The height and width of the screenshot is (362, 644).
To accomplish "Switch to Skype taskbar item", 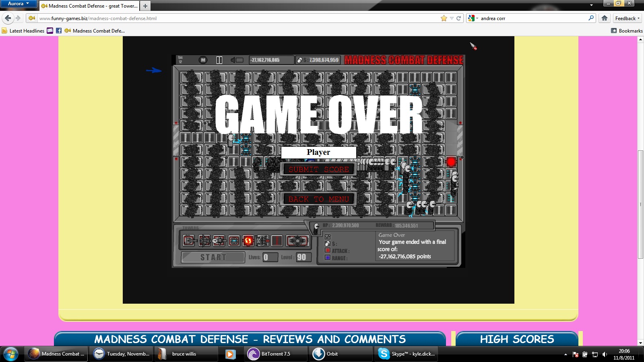I will [406, 354].
